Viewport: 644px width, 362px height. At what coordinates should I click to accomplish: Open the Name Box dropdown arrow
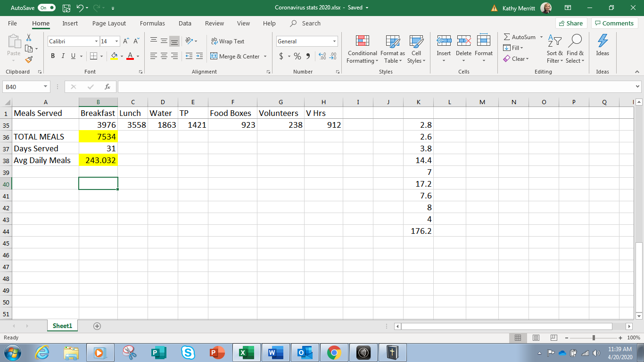[x=45, y=87]
